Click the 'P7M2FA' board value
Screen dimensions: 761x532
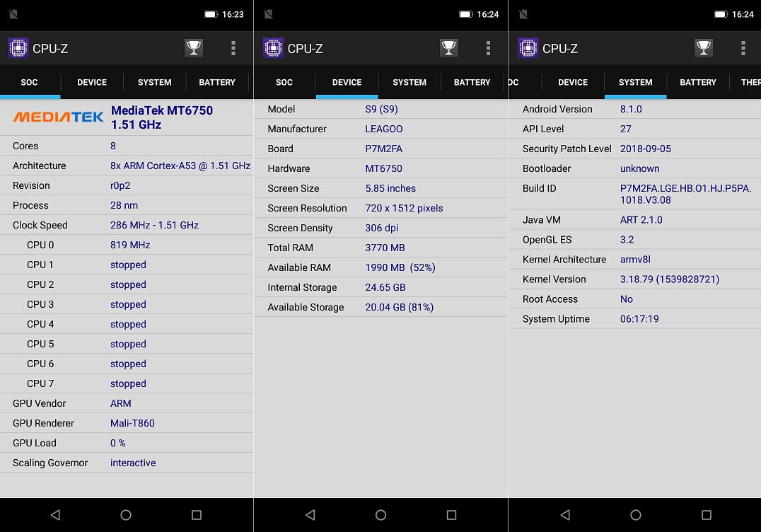coord(384,149)
